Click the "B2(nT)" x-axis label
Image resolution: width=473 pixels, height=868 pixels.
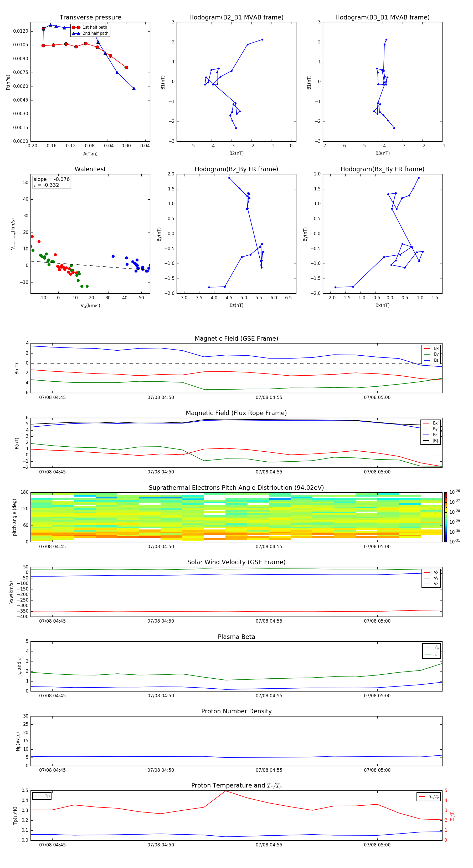(236, 153)
